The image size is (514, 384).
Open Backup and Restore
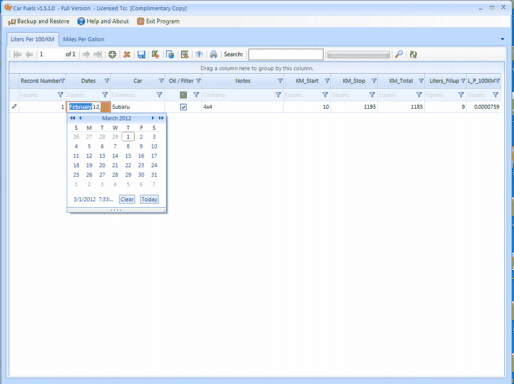pyautogui.click(x=38, y=21)
